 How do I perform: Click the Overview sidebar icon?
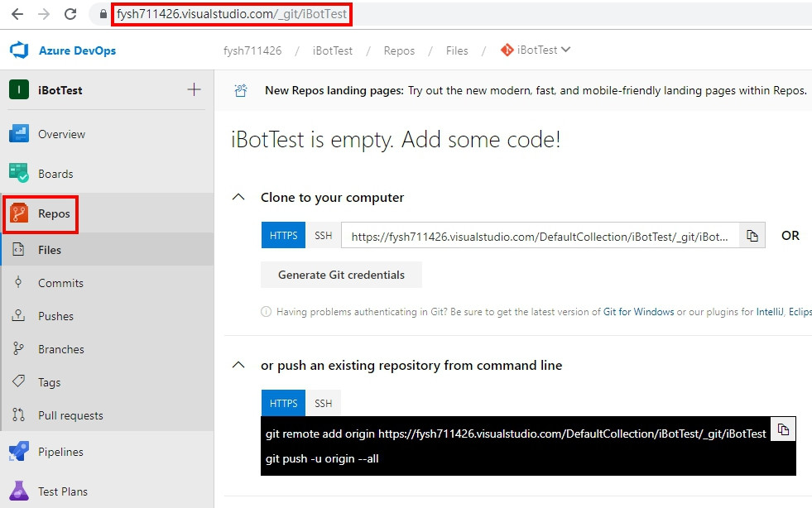click(x=19, y=133)
